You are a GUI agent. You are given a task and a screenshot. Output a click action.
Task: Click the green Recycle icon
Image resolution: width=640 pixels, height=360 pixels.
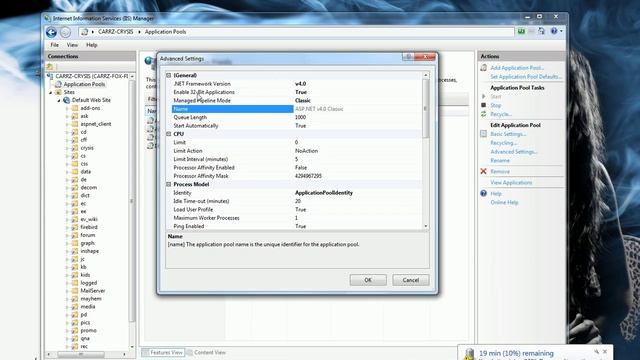coord(484,114)
